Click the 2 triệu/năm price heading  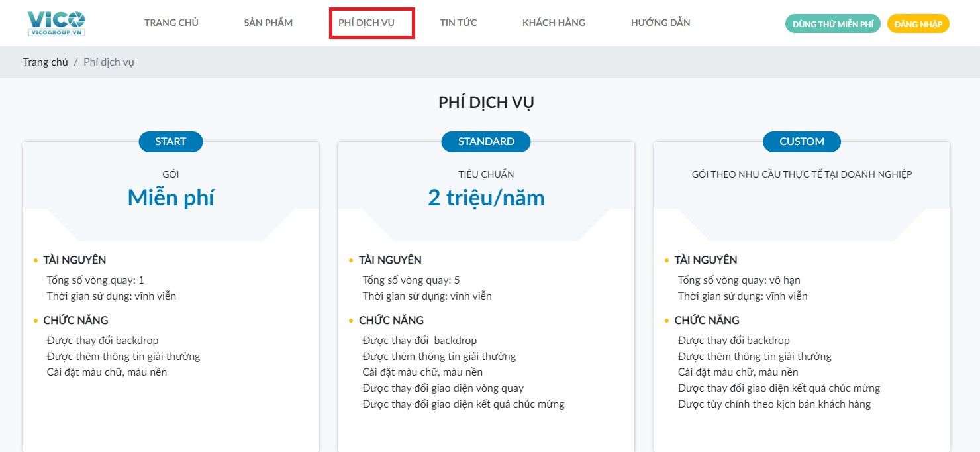(486, 198)
